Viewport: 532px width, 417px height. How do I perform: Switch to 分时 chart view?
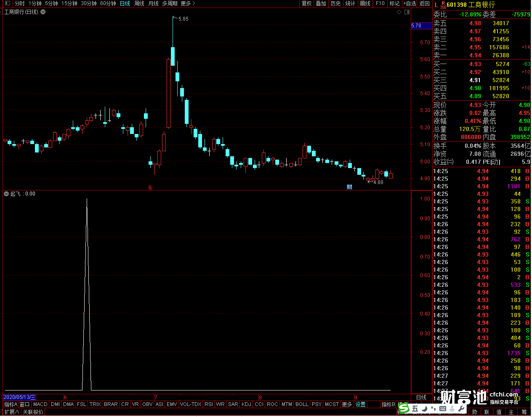tap(20, 3)
